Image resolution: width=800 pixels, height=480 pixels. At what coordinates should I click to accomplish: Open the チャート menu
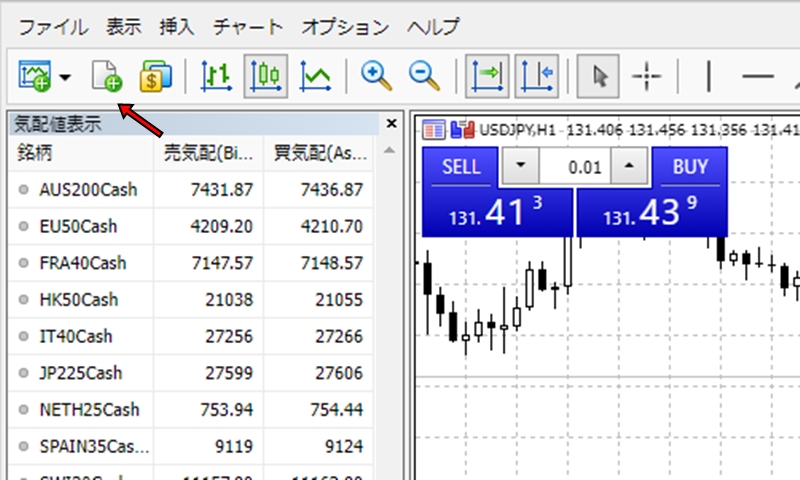248,27
